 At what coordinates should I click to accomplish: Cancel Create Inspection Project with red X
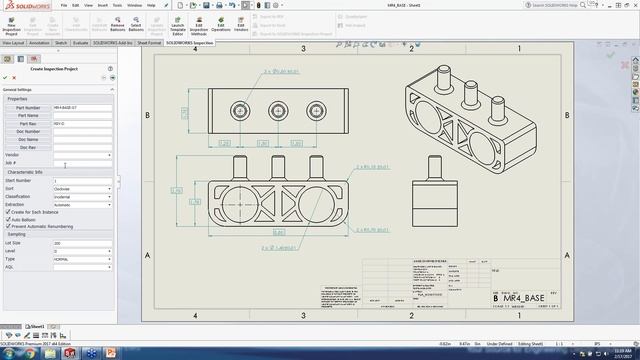[x=14, y=78]
